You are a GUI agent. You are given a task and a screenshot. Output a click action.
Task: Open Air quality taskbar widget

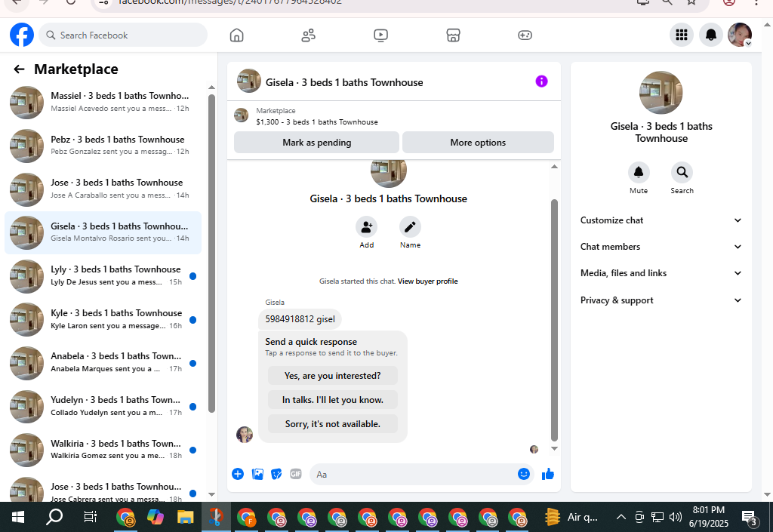point(572,517)
